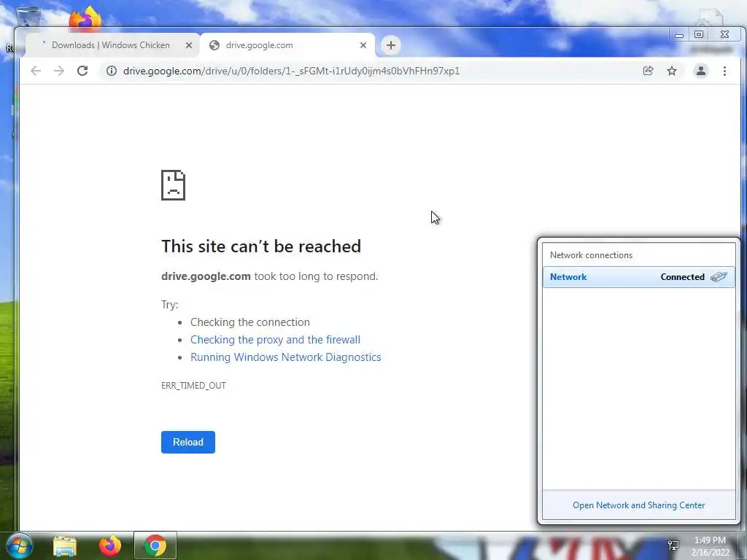
Task: Click the 'Checking the connection' list item
Action: (250, 322)
